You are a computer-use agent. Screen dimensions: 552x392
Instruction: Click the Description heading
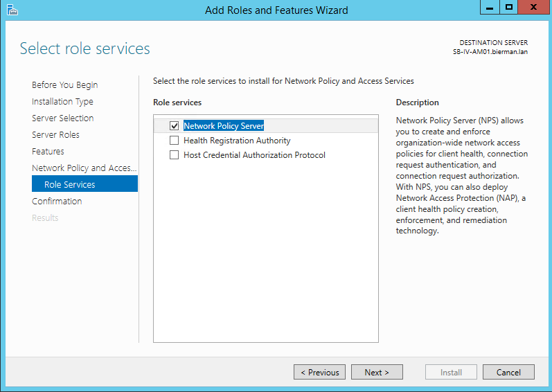coord(417,103)
